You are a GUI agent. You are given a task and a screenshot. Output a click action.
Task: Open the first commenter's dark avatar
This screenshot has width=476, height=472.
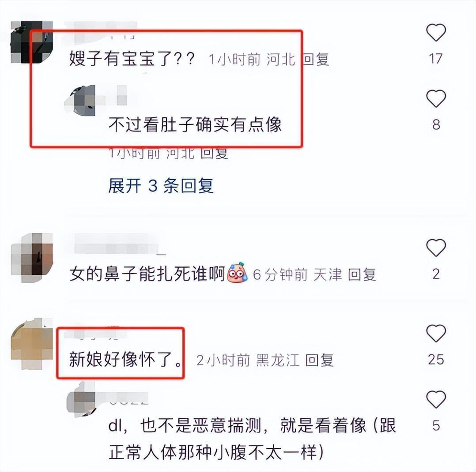(x=32, y=42)
